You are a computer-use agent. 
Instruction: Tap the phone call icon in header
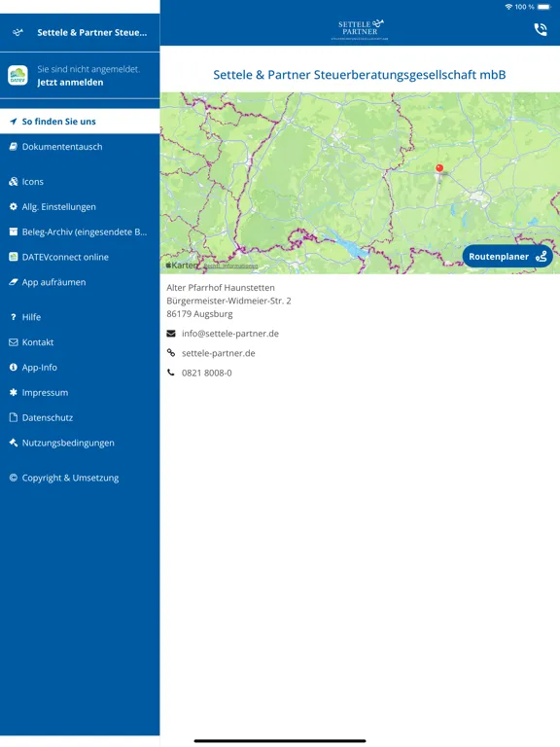[541, 30]
